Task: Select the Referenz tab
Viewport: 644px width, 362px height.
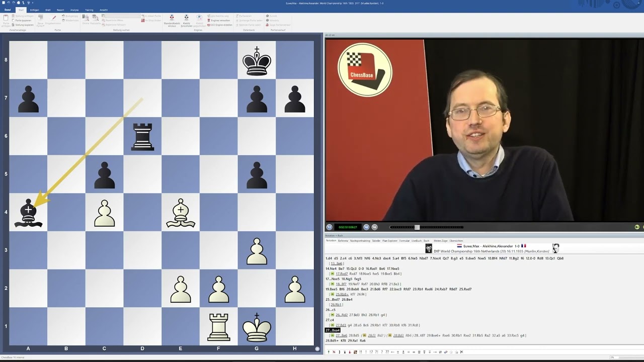Action: [x=343, y=241]
